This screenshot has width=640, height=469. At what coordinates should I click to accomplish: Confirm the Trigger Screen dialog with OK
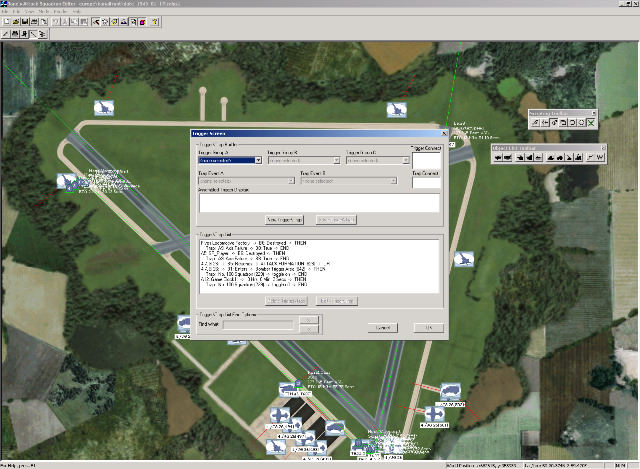click(x=427, y=327)
